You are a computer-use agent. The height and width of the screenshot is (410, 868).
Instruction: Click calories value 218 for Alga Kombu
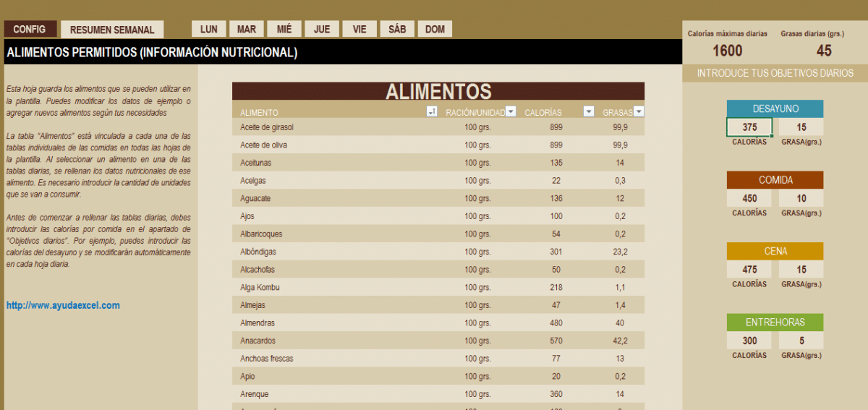(x=556, y=287)
